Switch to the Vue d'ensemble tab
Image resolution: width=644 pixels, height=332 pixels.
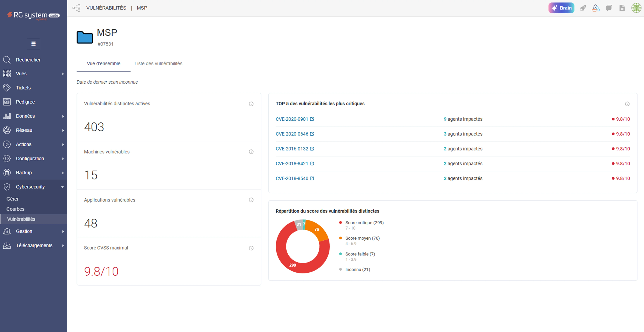point(103,64)
